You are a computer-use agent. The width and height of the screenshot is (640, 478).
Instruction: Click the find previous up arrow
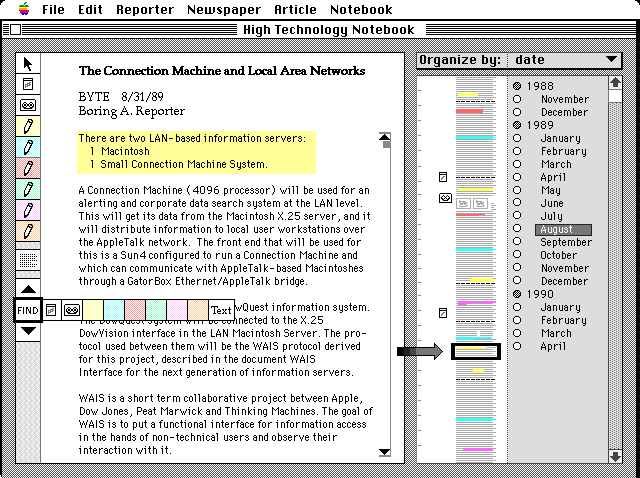pyautogui.click(x=28, y=289)
